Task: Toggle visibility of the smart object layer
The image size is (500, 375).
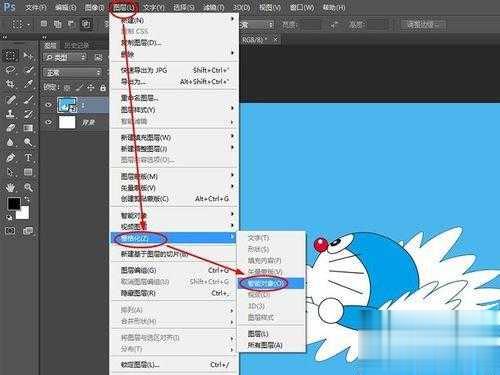Action: click(x=49, y=105)
